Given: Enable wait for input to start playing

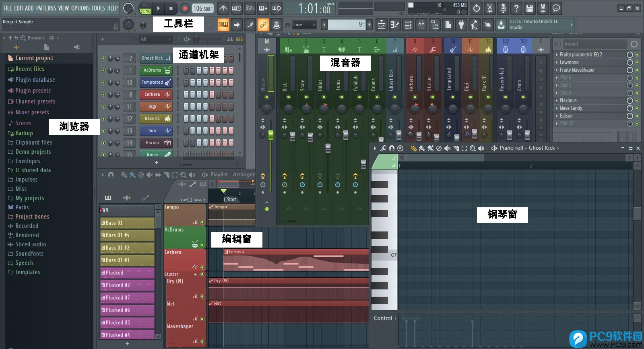Looking at the screenshot, I should coord(236,8).
